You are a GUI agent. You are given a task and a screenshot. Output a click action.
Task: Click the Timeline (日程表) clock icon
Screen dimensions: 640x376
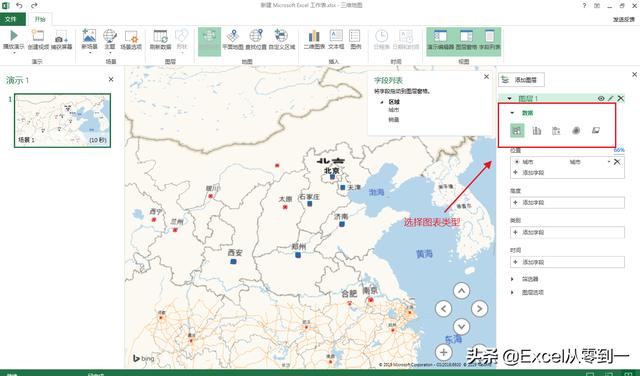point(382,36)
